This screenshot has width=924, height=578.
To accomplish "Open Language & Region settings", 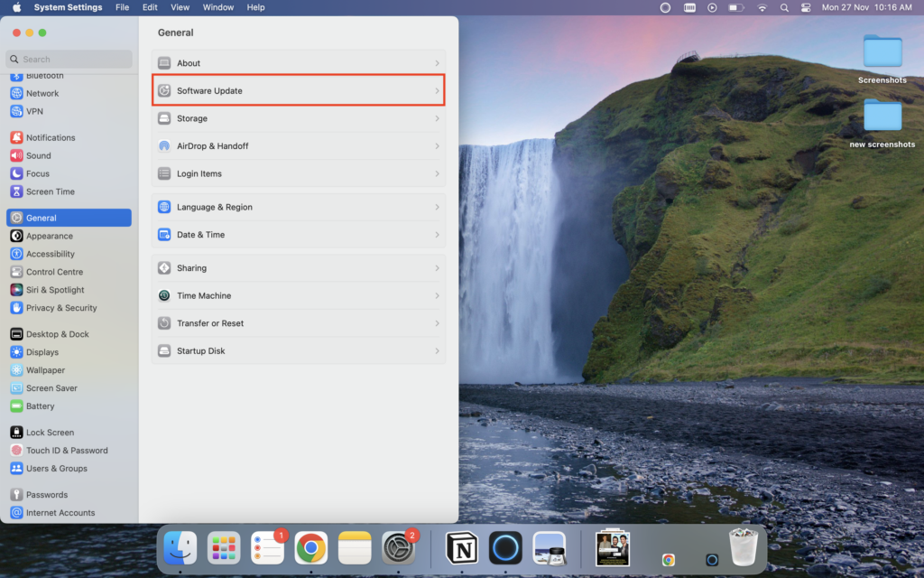I will pyautogui.click(x=214, y=207).
